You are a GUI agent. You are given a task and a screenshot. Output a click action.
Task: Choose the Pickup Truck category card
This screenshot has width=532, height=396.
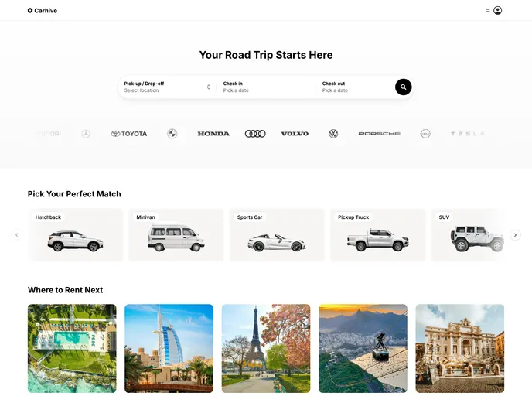[x=377, y=235]
